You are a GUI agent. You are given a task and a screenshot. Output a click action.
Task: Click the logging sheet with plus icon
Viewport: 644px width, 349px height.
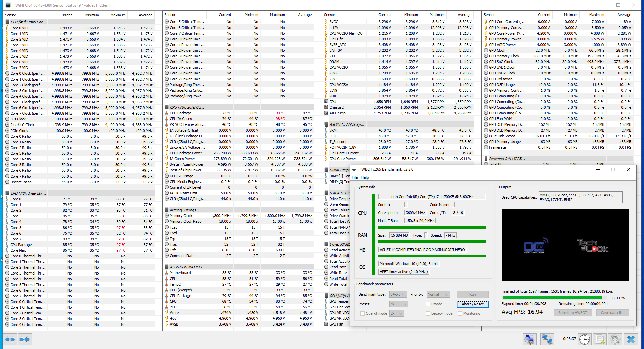tap(600, 339)
